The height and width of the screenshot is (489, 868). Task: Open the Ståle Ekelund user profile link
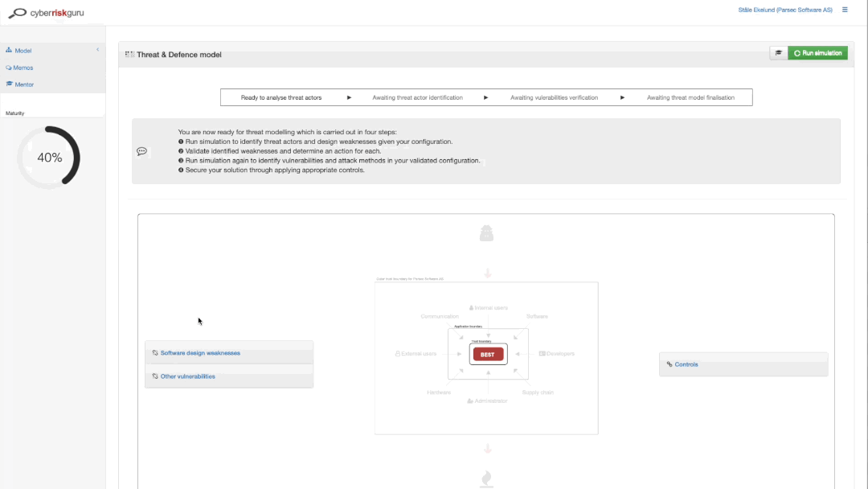click(x=784, y=10)
